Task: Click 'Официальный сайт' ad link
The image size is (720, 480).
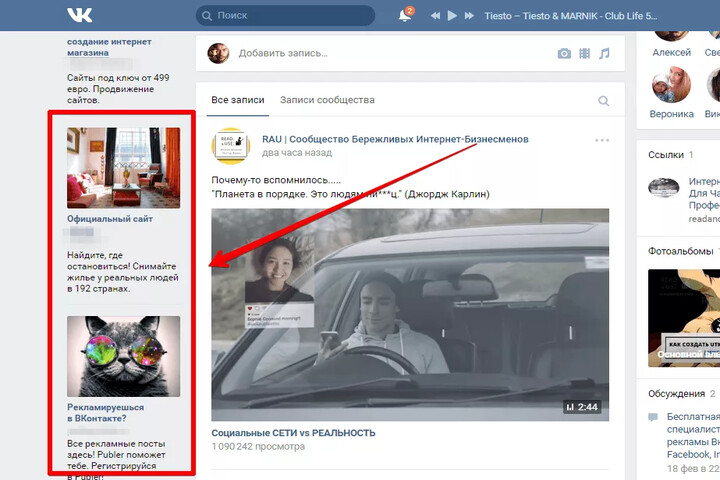Action: point(110,218)
